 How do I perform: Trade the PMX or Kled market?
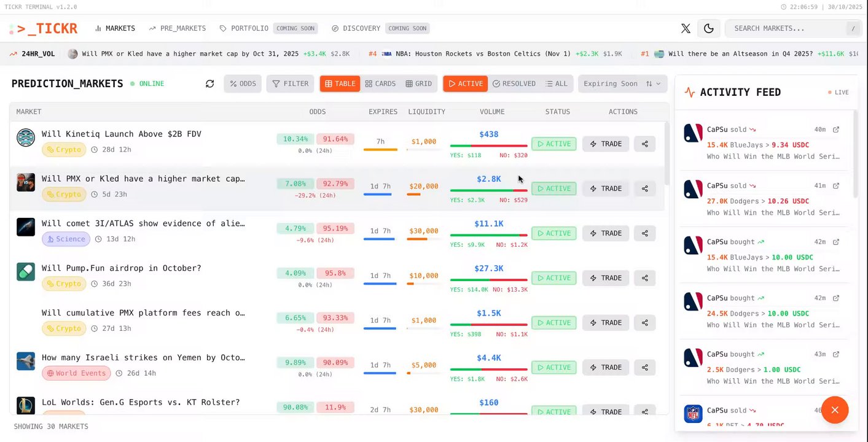pyautogui.click(x=606, y=188)
